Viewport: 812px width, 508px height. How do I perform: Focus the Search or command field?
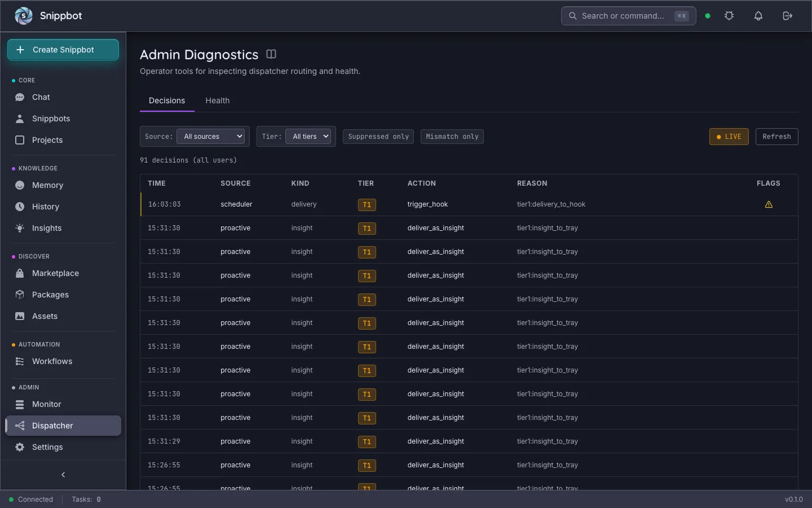pos(628,16)
